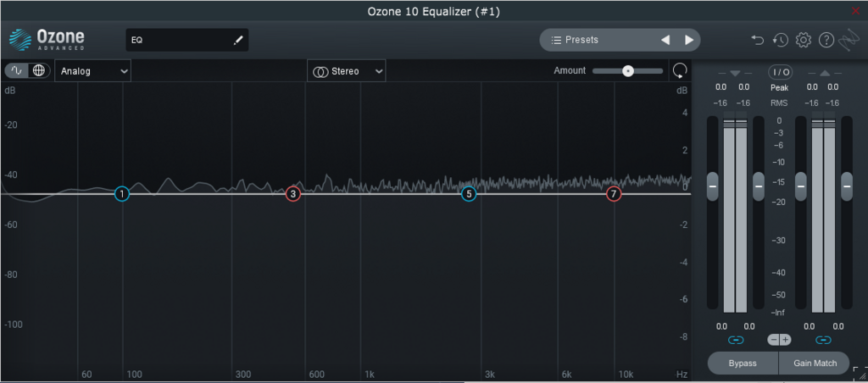Click the 1k frequency label
868x383 pixels.
point(370,375)
